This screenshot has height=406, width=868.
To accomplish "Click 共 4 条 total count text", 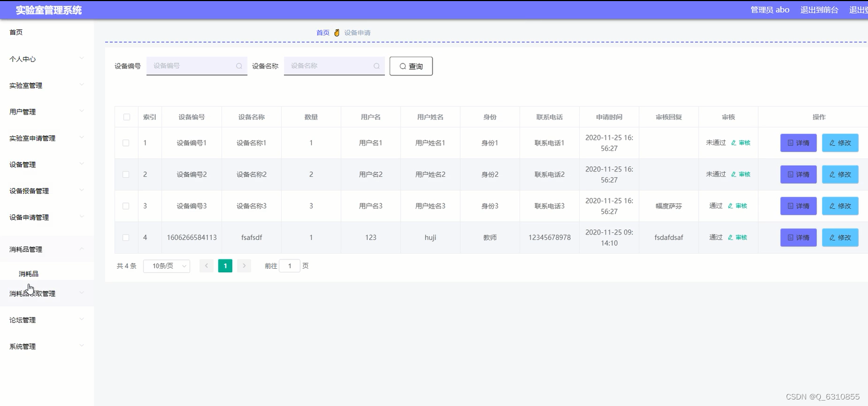I will tap(126, 266).
